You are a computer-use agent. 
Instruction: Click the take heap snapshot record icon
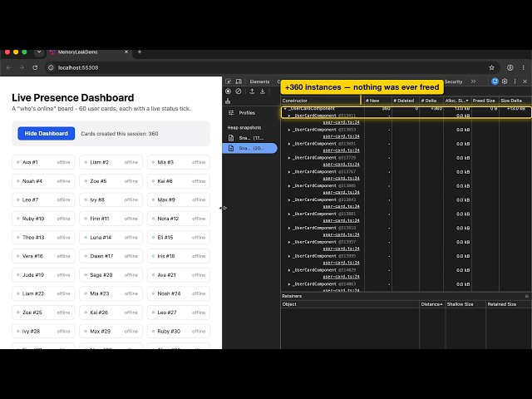[x=228, y=91]
